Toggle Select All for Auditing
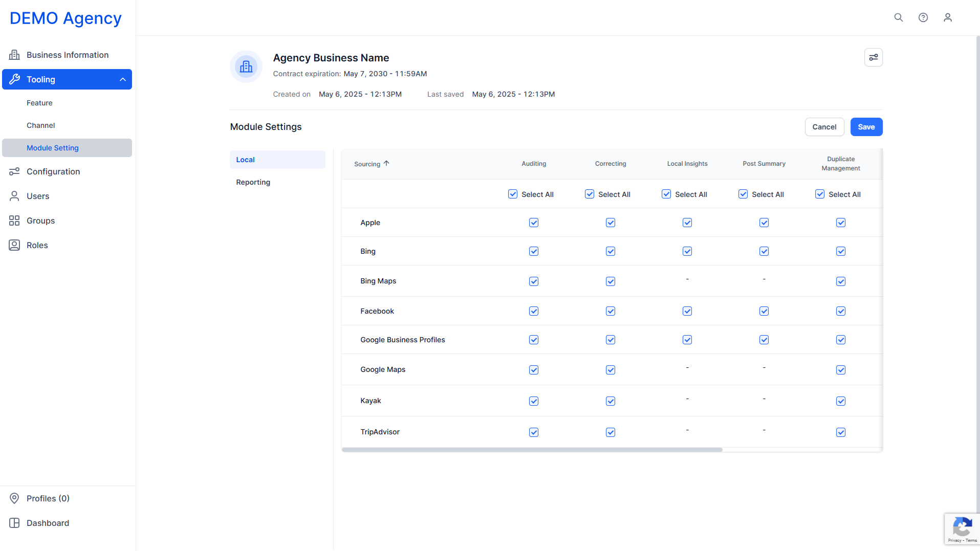The height and width of the screenshot is (551, 980). coord(513,194)
